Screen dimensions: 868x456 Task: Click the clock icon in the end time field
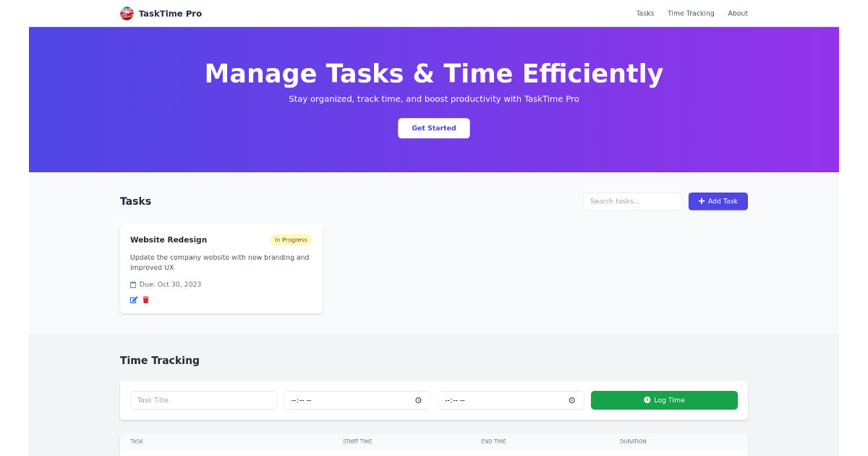coord(571,400)
